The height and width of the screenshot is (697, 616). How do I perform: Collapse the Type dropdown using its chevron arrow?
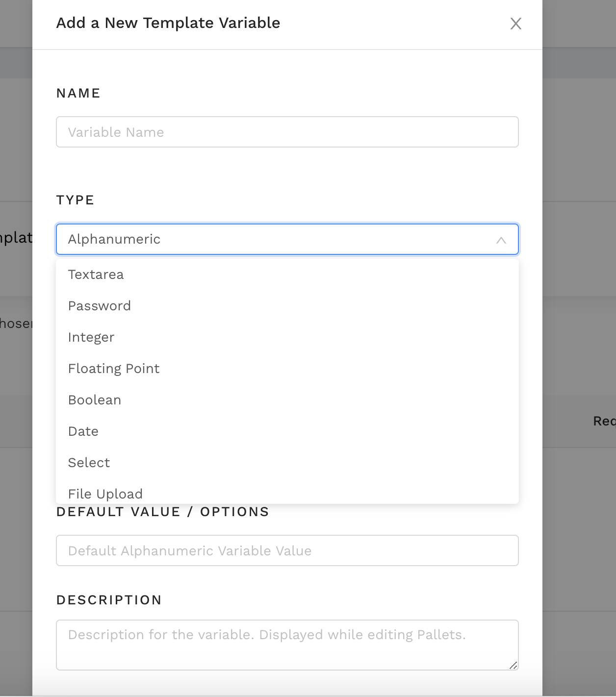pyautogui.click(x=501, y=240)
